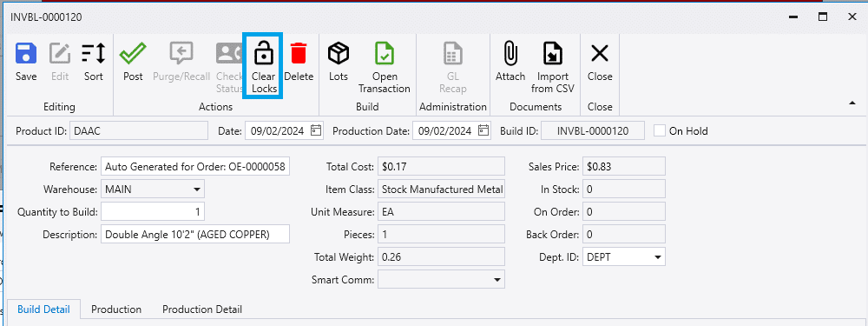868x326 pixels.
Task: Click the Close X icon in the ribbon
Action: coord(600,54)
